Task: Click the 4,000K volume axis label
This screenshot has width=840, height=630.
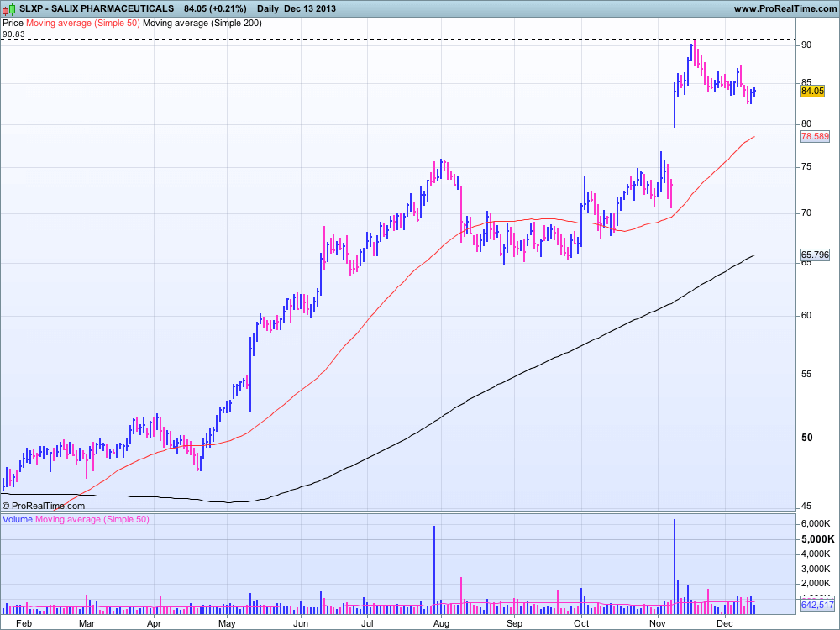Action: click(816, 554)
